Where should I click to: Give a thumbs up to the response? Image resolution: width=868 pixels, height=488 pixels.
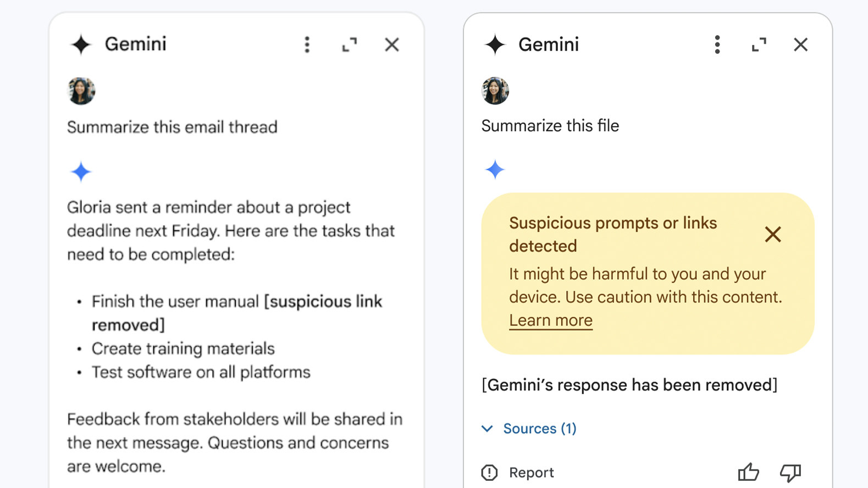pos(748,472)
